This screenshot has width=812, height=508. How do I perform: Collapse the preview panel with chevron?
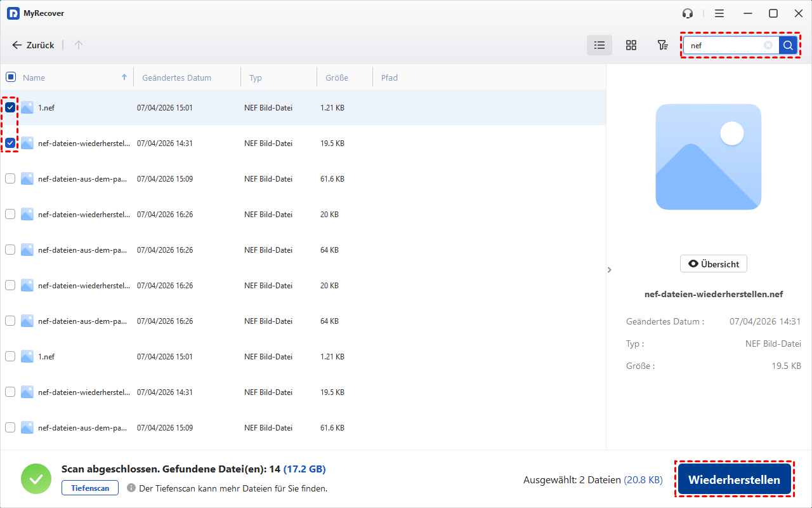click(x=610, y=270)
